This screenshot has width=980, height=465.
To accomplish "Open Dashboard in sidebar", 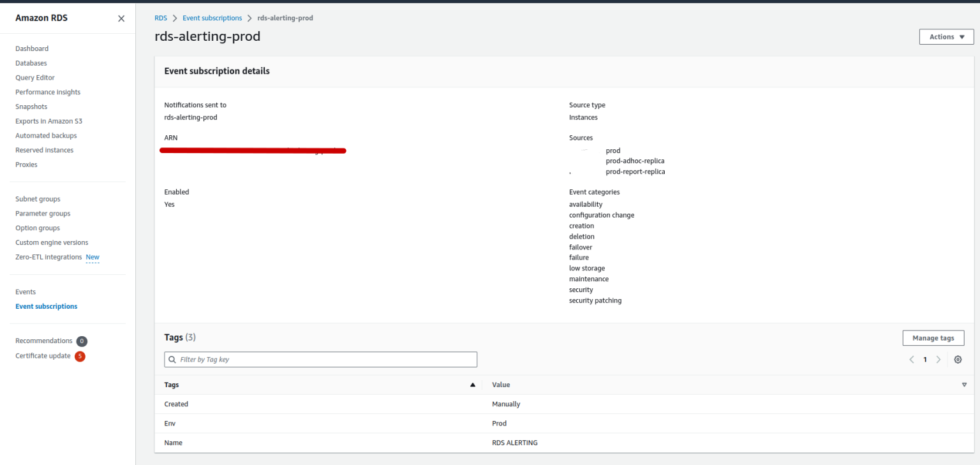I will coord(32,48).
